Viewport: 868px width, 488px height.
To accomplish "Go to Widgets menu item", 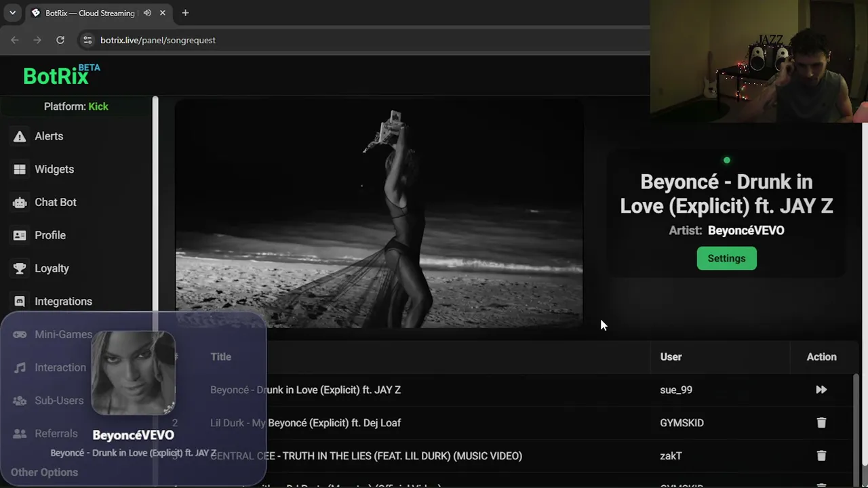I will click(x=54, y=169).
